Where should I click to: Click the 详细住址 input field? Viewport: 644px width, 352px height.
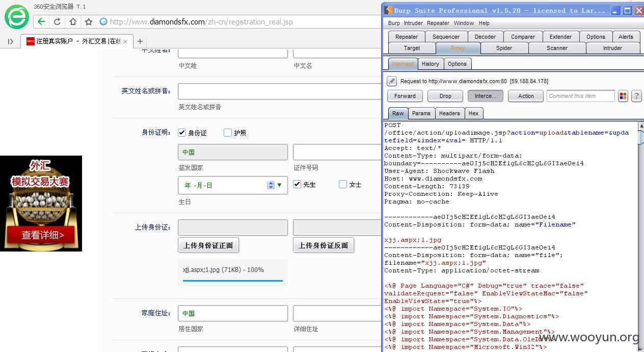(x=337, y=313)
